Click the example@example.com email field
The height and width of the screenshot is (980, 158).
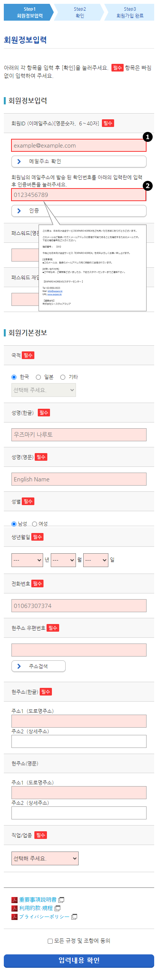(79, 146)
